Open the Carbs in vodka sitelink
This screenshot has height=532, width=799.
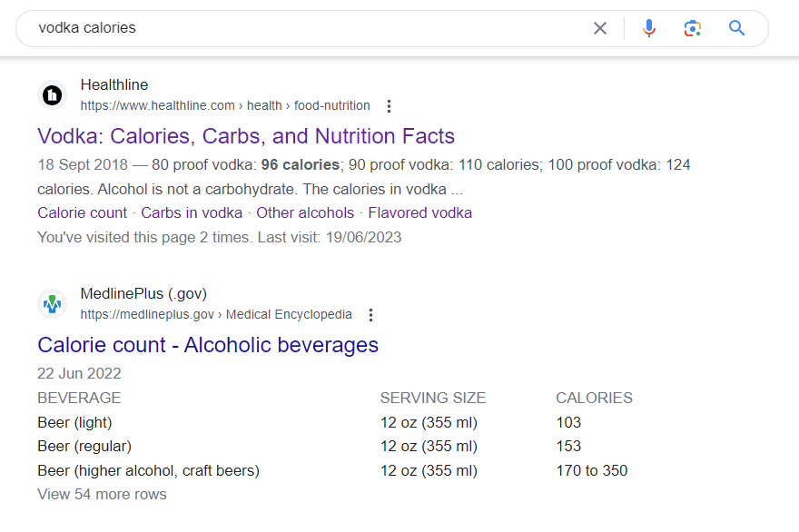click(192, 212)
